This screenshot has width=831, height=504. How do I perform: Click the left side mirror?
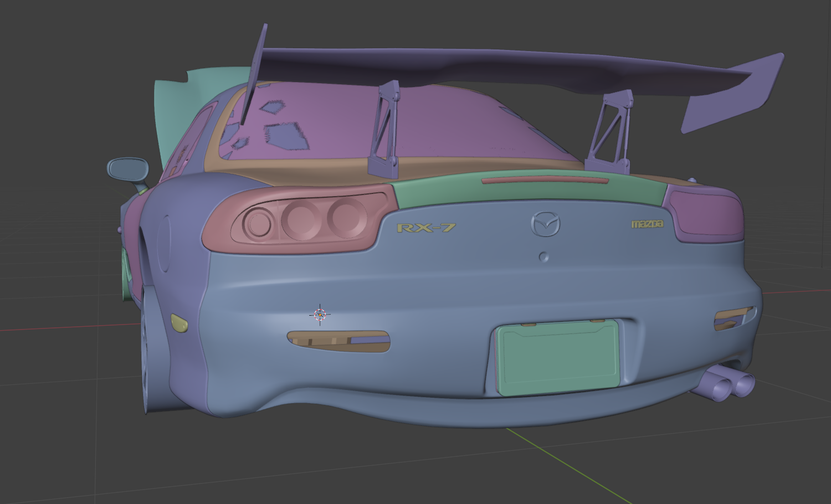pyautogui.click(x=127, y=169)
